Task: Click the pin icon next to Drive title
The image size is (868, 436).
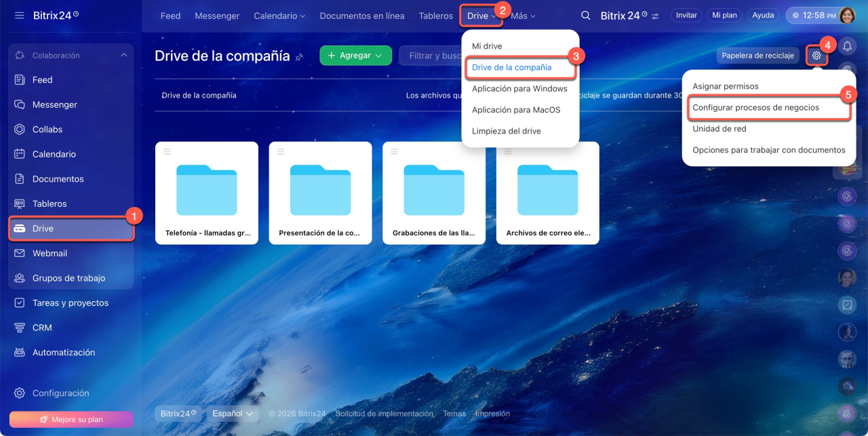Action: coord(299,57)
